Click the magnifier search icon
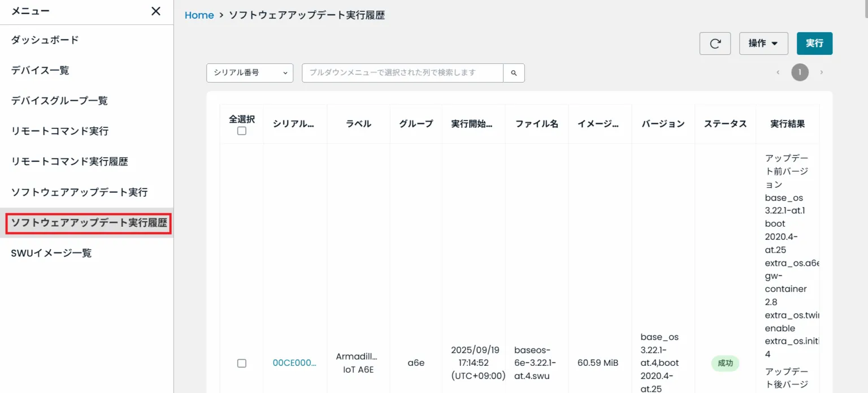Screen dimensions: 868x393 tap(514, 72)
